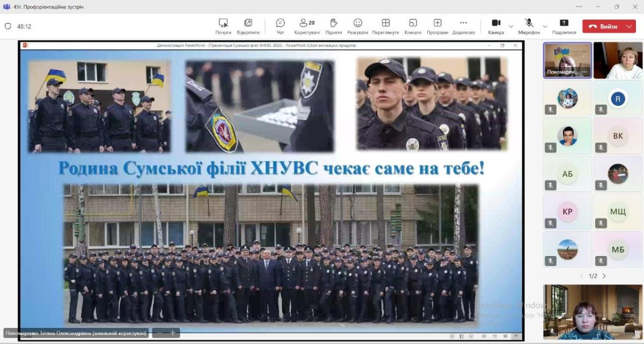Open the Реагувати reactions menu
This screenshot has width=644, height=344.
(357, 26)
